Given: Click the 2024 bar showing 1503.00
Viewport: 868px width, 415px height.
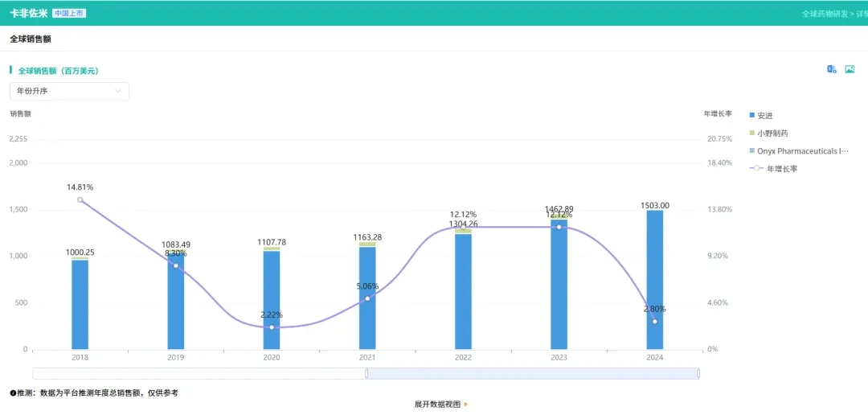Looking at the screenshot, I should pos(655,280).
